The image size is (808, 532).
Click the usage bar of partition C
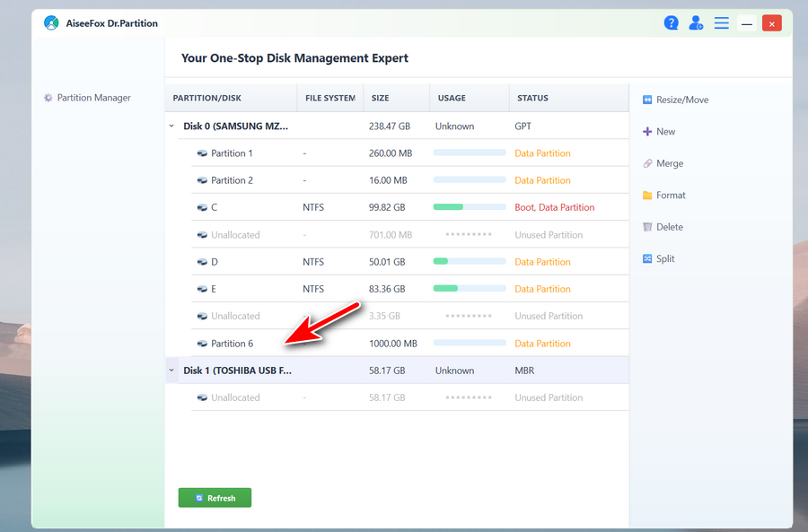pyautogui.click(x=470, y=207)
